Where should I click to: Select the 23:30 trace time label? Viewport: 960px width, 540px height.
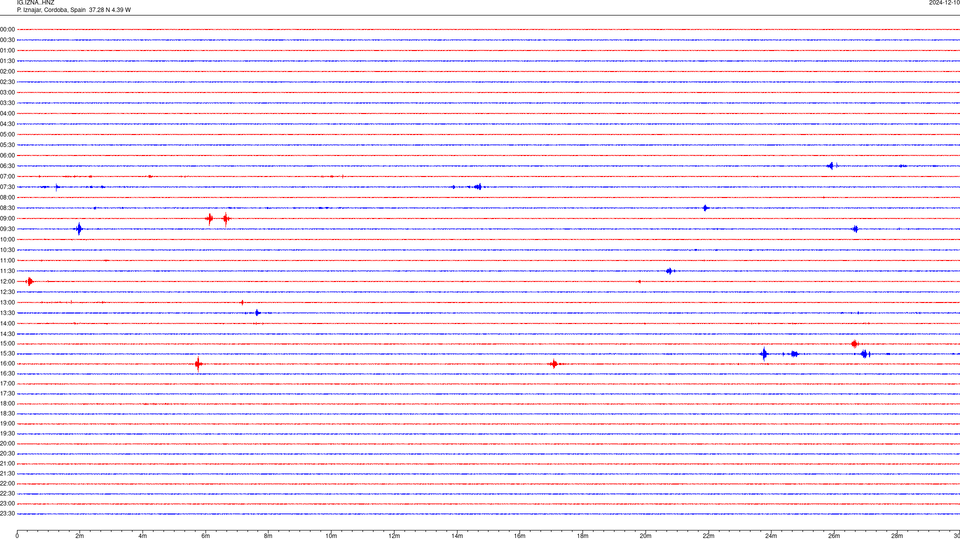coord(7,514)
